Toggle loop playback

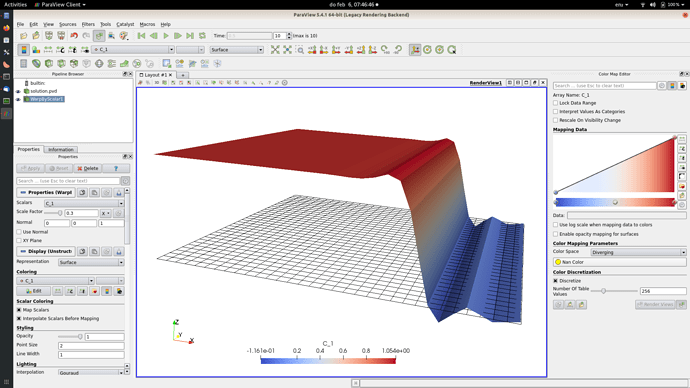click(x=202, y=36)
